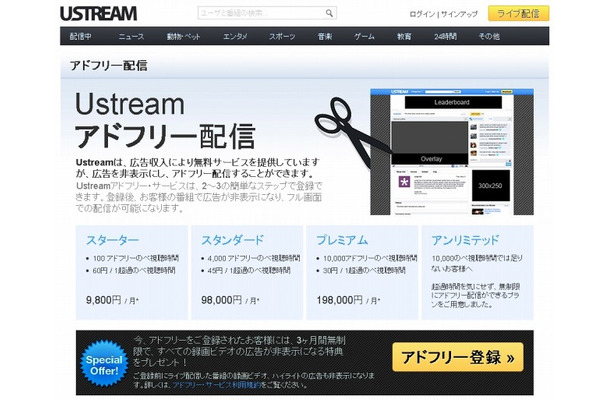Choose the スターター plan heading
This screenshot has height=400, width=610.
pos(112,240)
